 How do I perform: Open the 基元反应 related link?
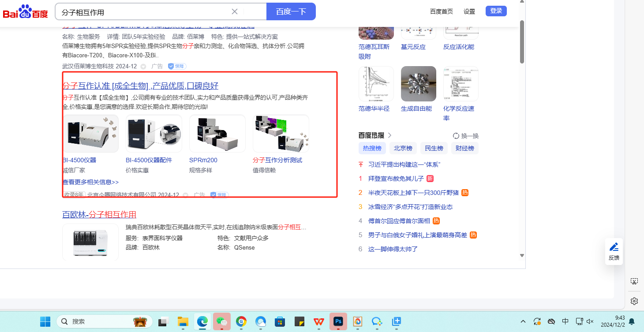click(413, 47)
